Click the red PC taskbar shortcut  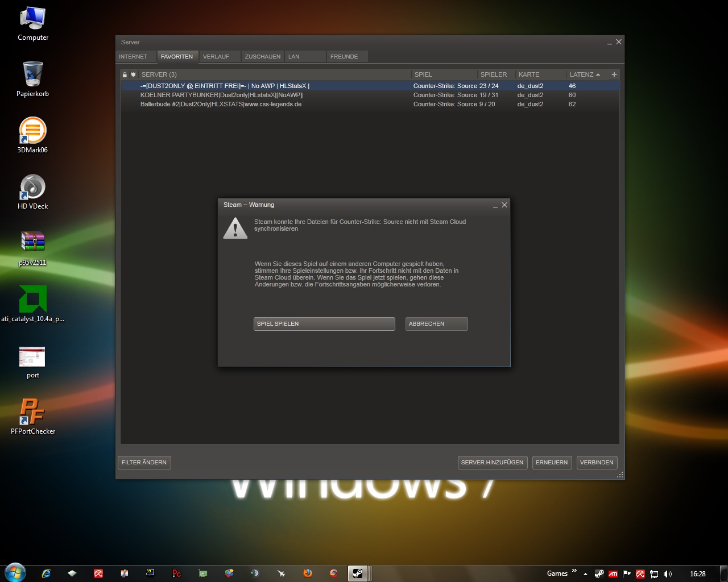click(x=176, y=573)
